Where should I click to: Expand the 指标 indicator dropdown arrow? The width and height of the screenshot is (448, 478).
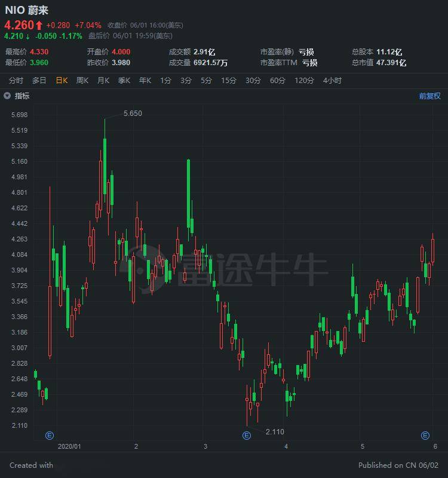7,96
